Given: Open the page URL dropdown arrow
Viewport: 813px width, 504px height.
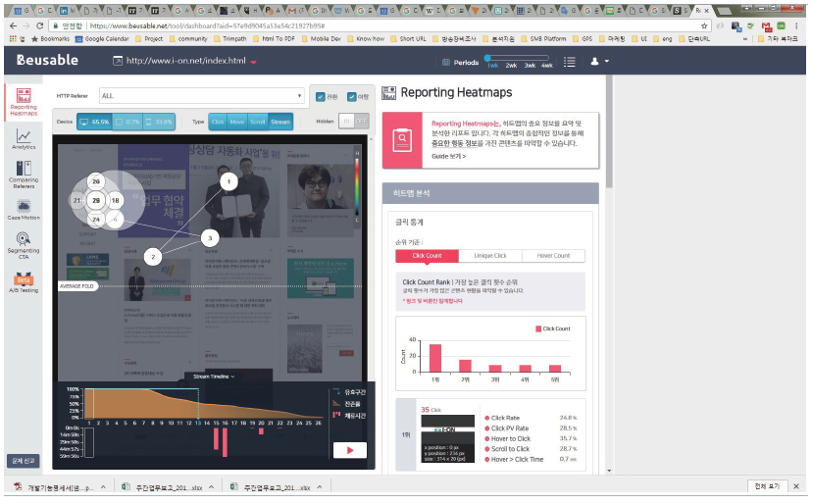Looking at the screenshot, I should pyautogui.click(x=254, y=62).
